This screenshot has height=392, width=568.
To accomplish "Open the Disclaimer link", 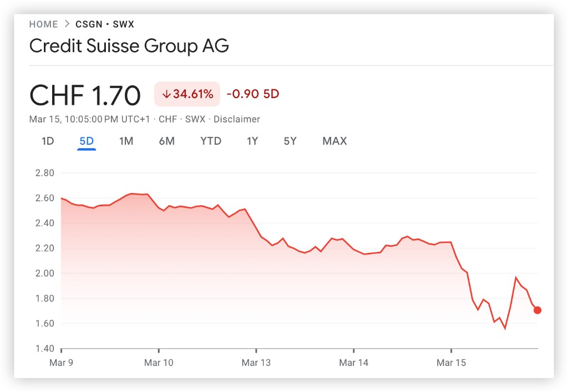I will (236, 119).
